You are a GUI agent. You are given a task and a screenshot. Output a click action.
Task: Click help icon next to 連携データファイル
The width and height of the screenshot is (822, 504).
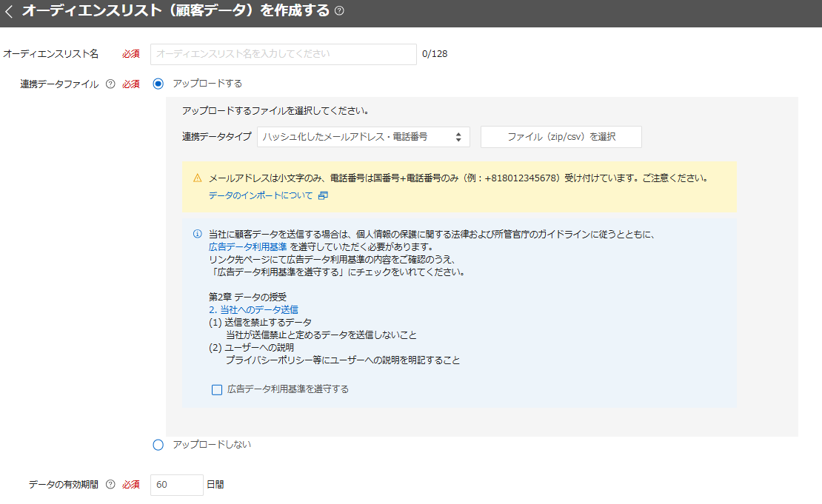click(110, 84)
